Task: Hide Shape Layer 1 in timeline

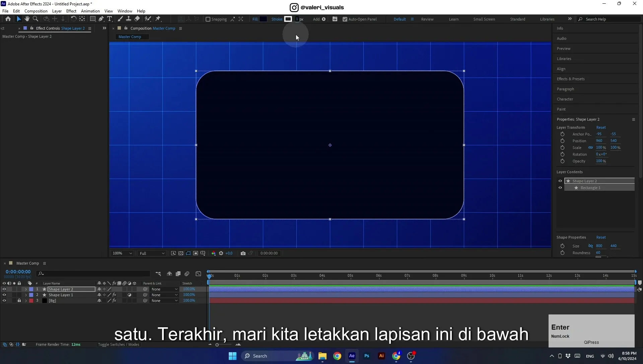Action: (4, 295)
